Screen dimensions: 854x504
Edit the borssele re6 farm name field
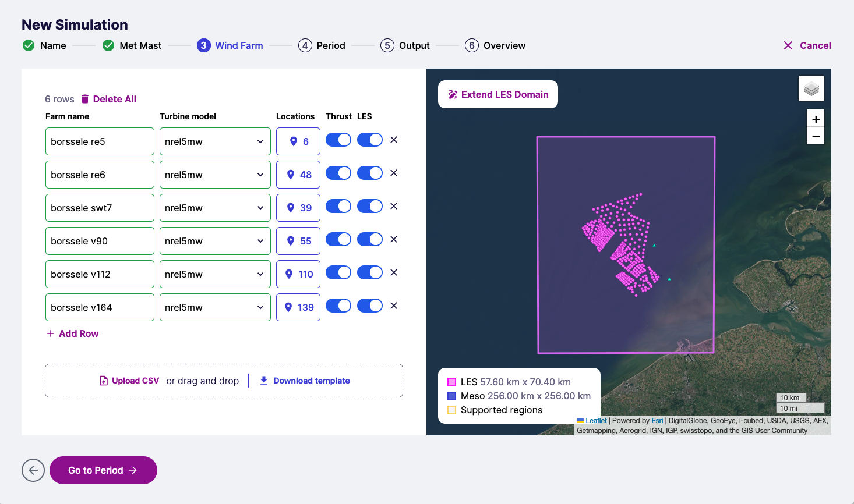tap(100, 175)
